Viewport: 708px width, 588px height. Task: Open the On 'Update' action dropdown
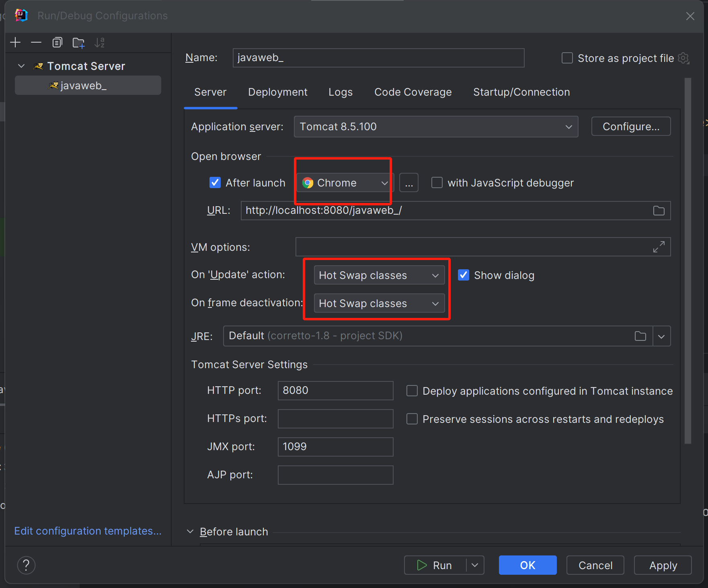[x=379, y=275]
